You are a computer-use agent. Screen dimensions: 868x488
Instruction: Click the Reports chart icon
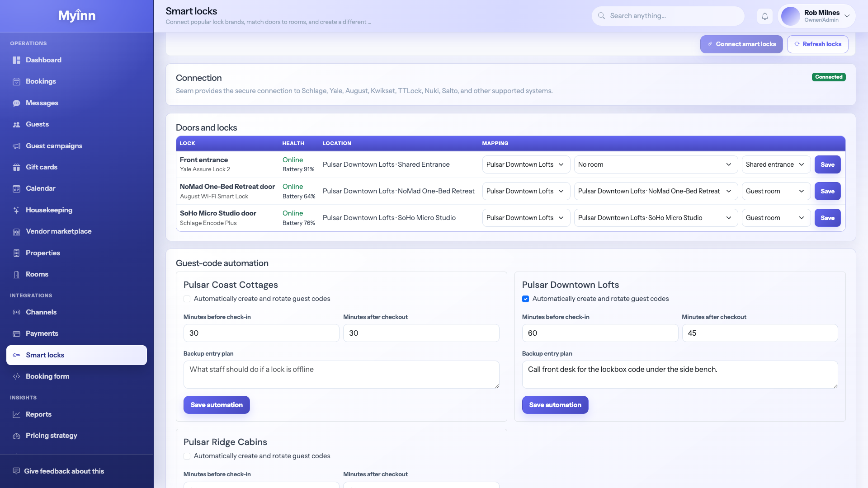(x=17, y=414)
